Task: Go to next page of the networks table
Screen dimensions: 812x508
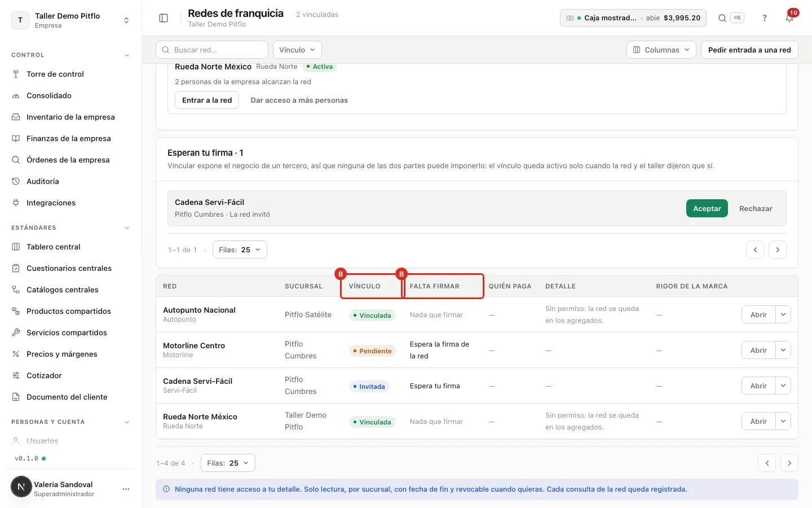Action: pyautogui.click(x=789, y=463)
